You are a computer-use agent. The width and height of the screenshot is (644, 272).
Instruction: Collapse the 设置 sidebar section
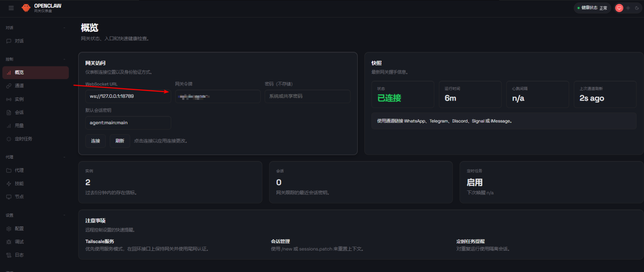(x=64, y=215)
